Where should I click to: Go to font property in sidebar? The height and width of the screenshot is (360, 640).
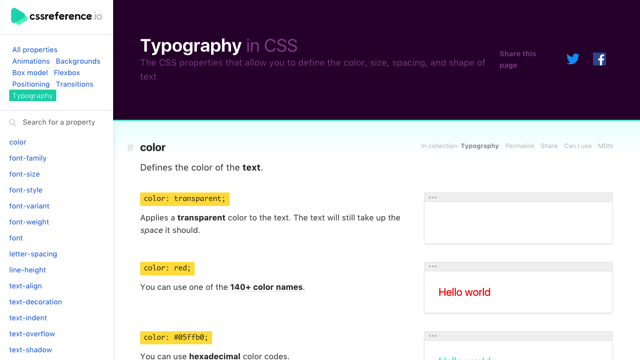pyautogui.click(x=16, y=238)
